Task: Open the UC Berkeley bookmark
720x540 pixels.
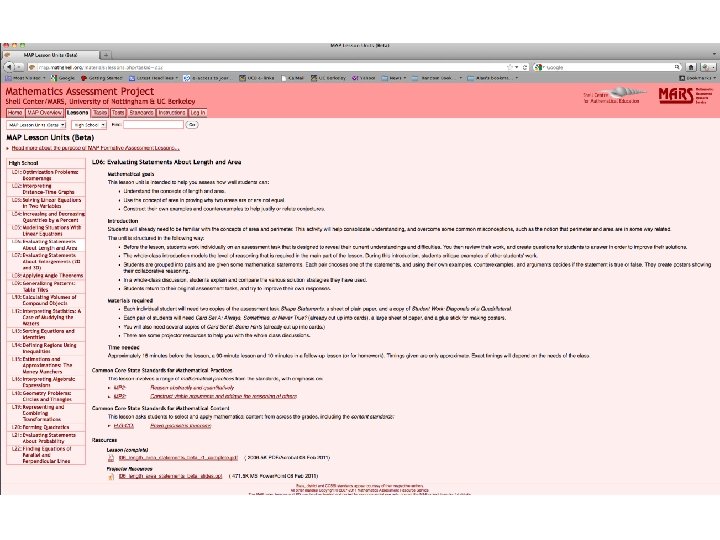Action: tap(328, 78)
